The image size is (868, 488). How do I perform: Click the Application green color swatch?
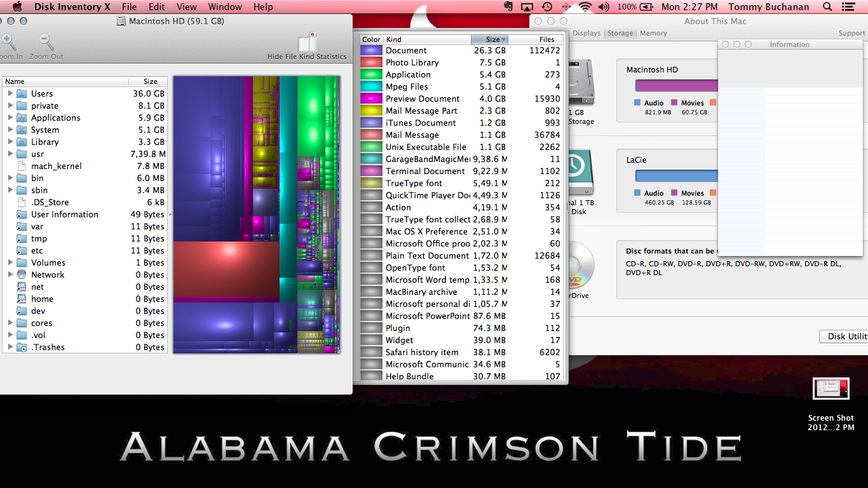coord(371,74)
